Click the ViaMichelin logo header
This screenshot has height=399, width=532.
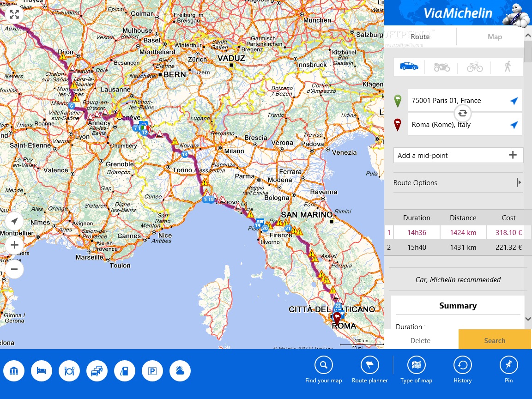coord(458,13)
